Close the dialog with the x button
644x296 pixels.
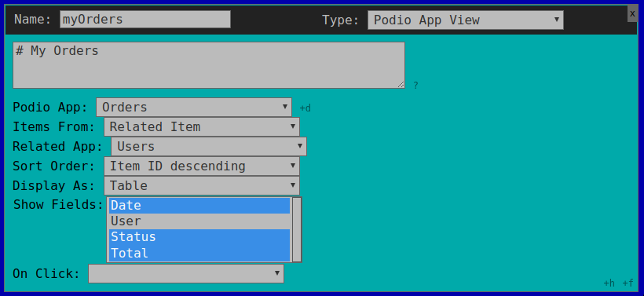pos(632,13)
